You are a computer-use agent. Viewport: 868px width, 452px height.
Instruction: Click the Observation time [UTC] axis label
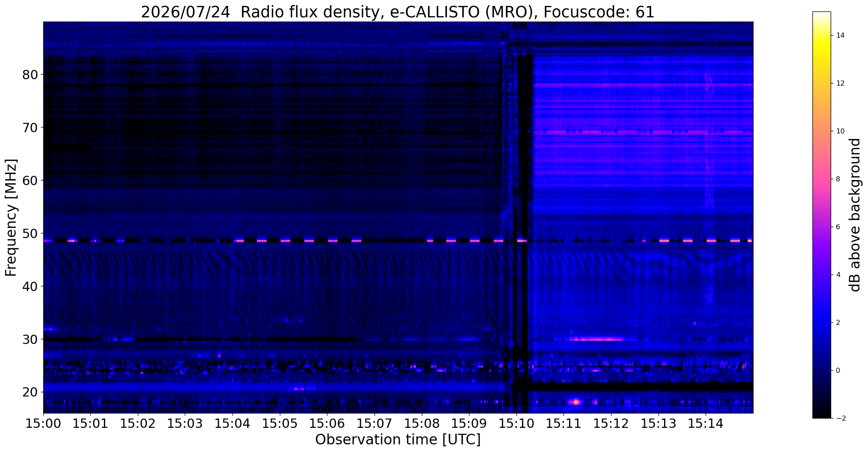click(398, 440)
